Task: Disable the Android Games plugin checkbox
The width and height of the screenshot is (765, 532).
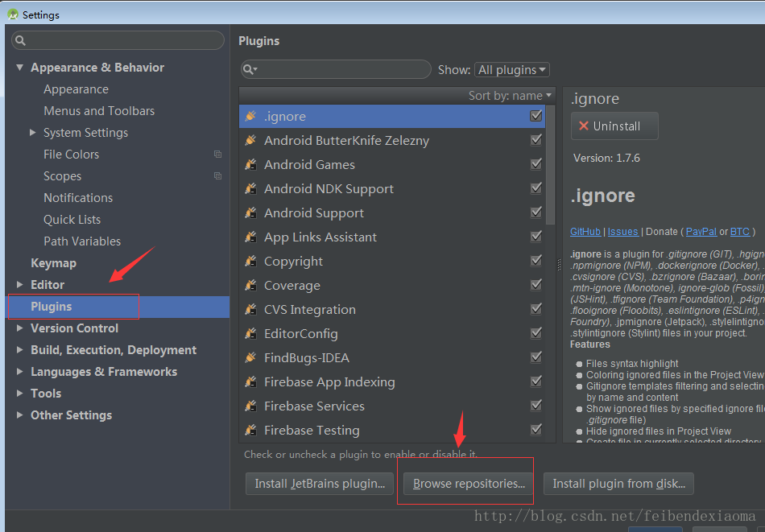Action: click(536, 164)
